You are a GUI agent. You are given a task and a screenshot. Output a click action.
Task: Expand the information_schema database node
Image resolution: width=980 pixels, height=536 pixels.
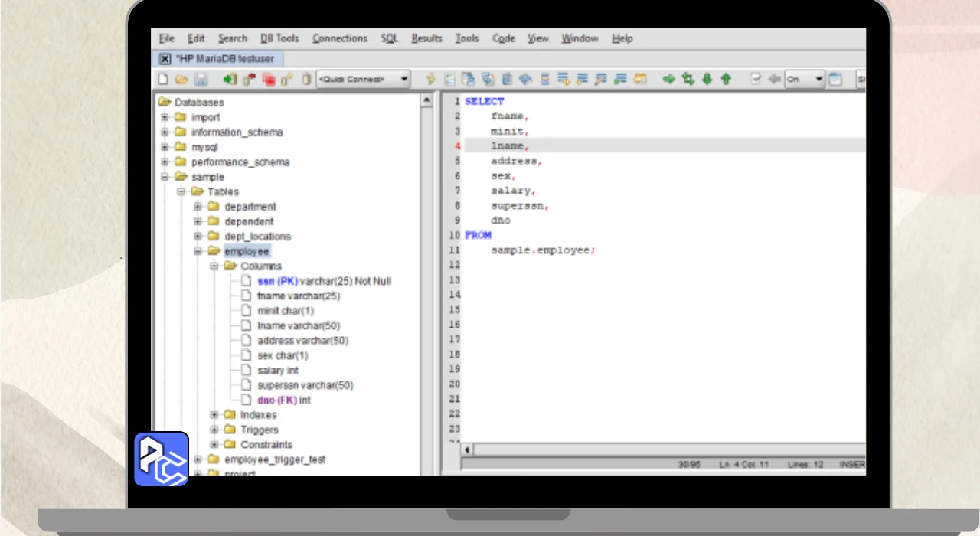[x=165, y=132]
